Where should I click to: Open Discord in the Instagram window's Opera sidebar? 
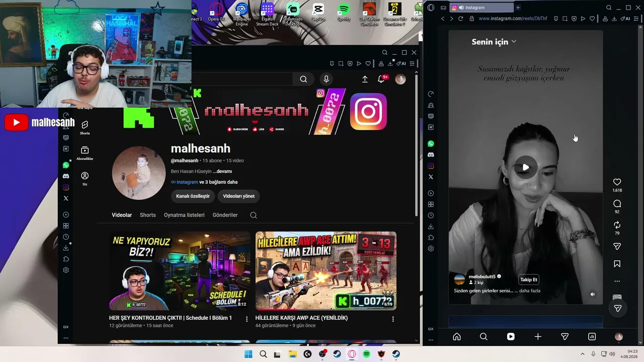(431, 155)
